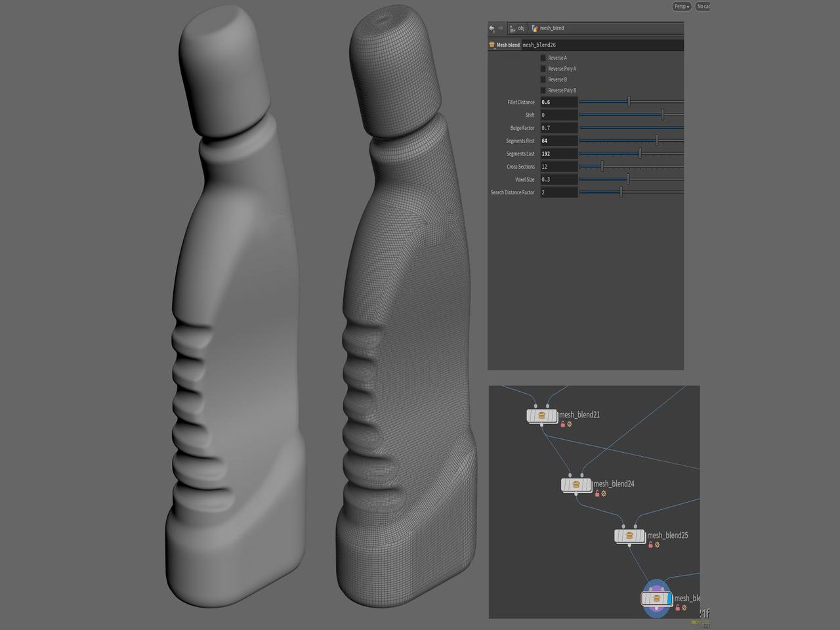Click the mesh_blend node icon on mesh_blend21

541,415
